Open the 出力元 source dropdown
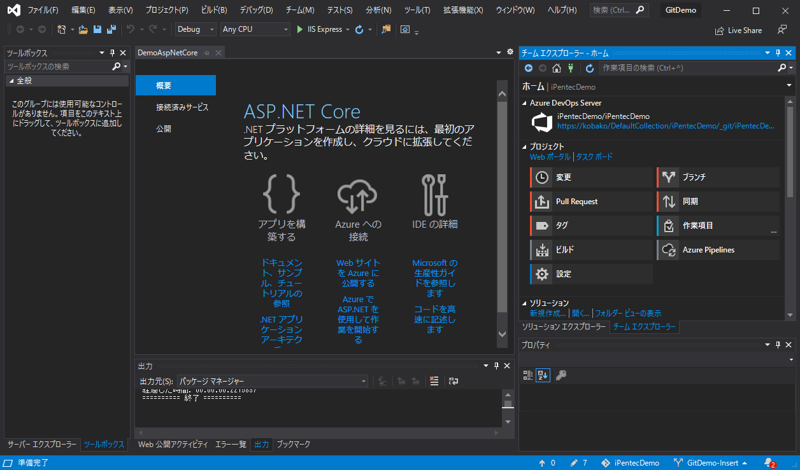 pos(272,381)
